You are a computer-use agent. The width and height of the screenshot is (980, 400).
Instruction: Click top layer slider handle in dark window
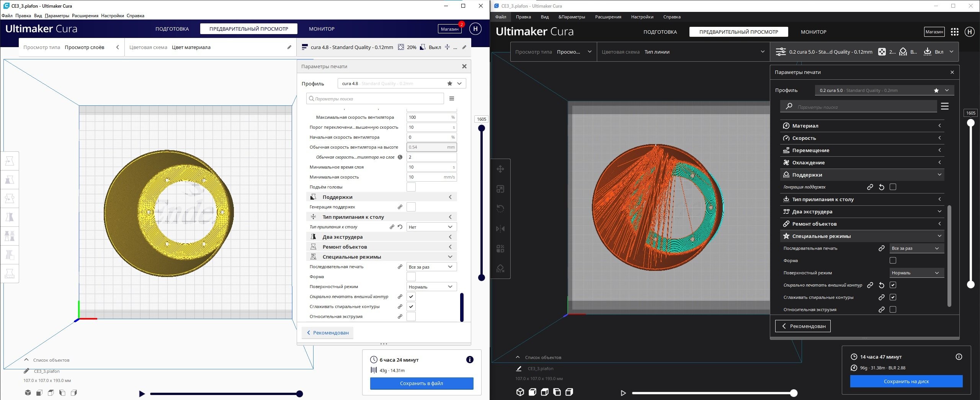point(970,123)
